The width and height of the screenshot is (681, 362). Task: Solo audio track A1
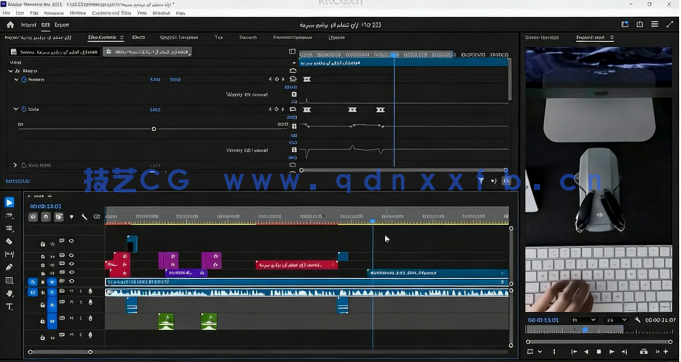(x=81, y=291)
